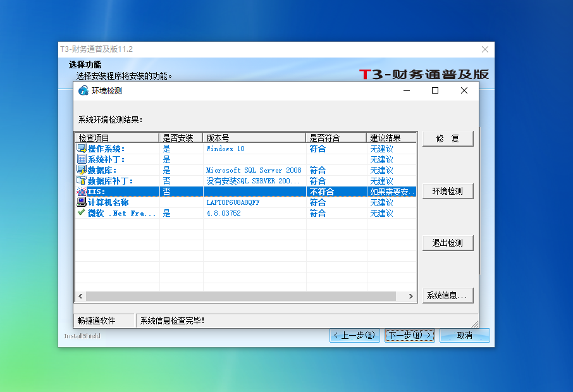The image size is (573, 392).
Task: Run 环境检测 again
Action: tap(448, 191)
